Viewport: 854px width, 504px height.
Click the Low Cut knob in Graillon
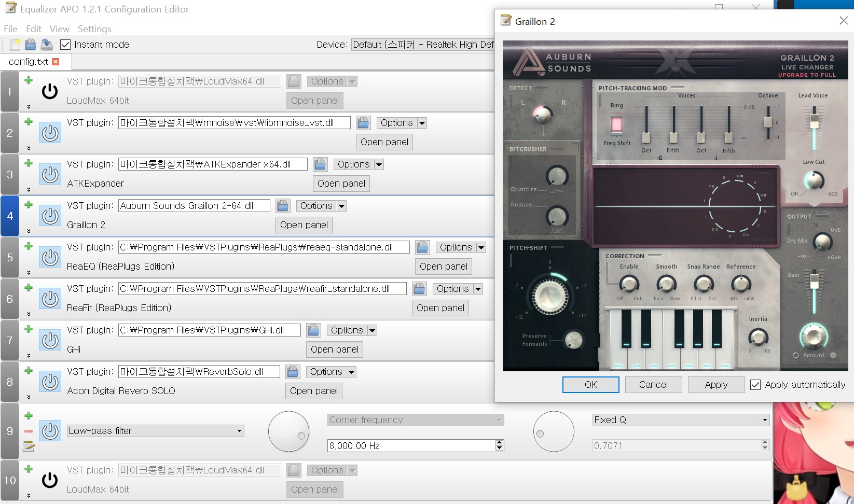pos(814,180)
